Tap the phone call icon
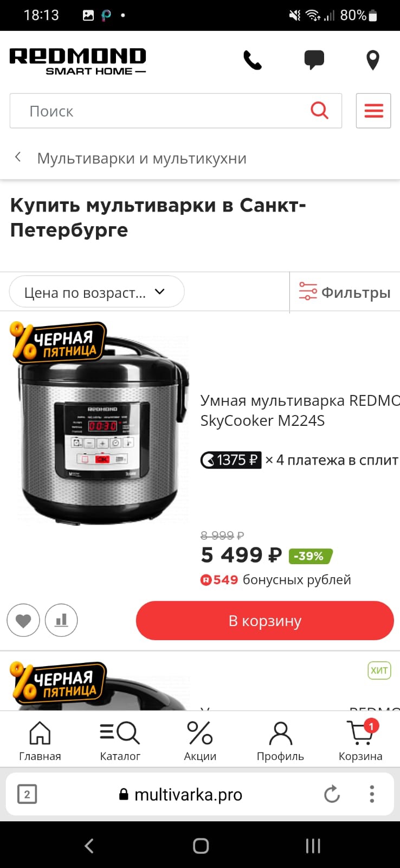The width and height of the screenshot is (400, 868). 253,60
